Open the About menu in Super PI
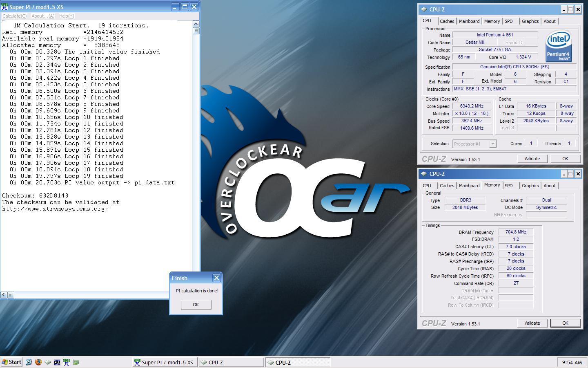Viewport: 588px width, 368px height. pyautogui.click(x=42, y=16)
